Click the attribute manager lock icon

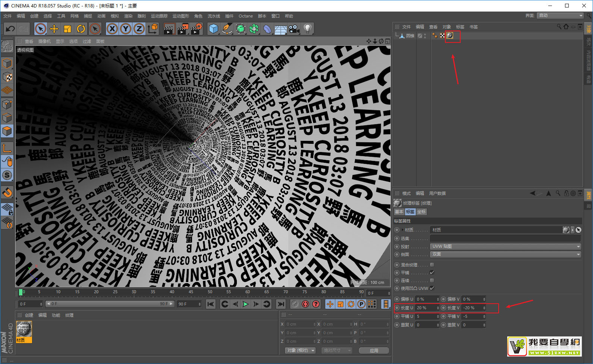pyautogui.click(x=566, y=193)
